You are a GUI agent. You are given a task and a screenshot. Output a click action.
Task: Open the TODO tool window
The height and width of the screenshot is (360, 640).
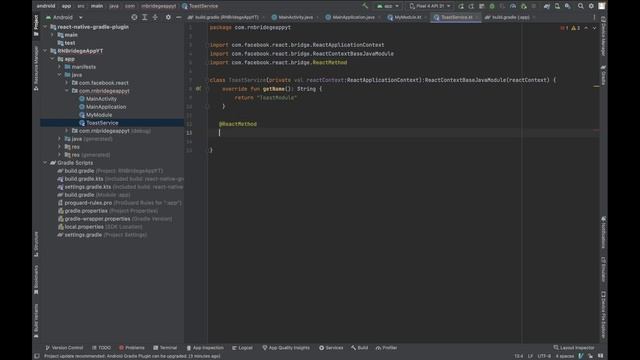click(x=101, y=348)
